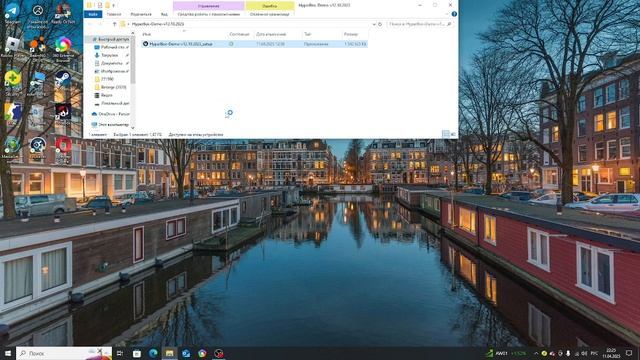Sort by the Тип column header

[308, 34]
